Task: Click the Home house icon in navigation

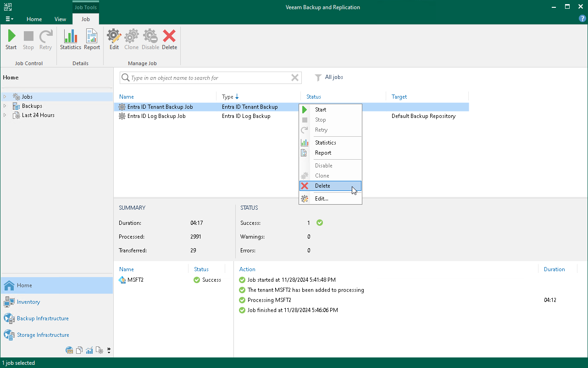Action: (x=9, y=285)
